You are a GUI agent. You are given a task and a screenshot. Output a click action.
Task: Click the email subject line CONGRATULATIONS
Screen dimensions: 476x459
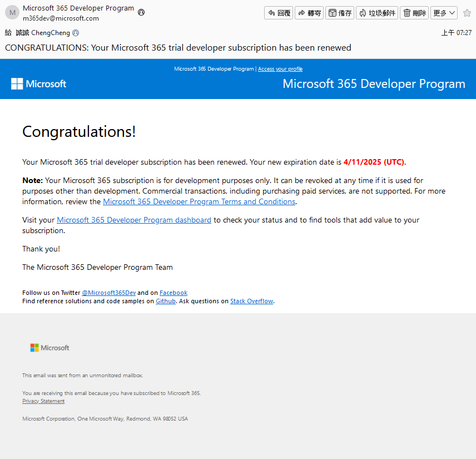(x=178, y=48)
